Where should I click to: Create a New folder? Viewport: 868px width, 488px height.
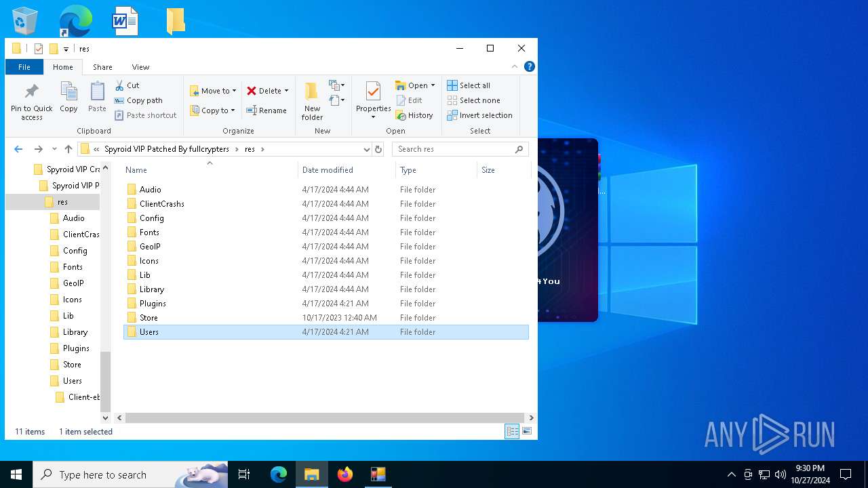click(x=312, y=102)
